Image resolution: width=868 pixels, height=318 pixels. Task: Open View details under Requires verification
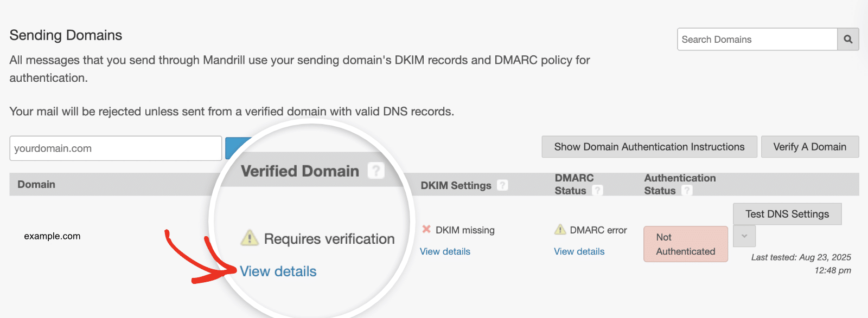tap(278, 271)
